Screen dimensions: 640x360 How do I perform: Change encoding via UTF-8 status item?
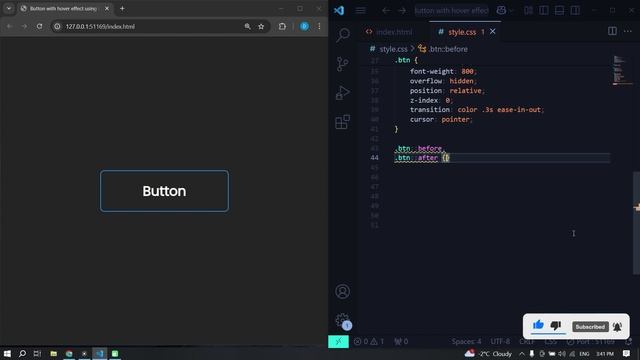[x=500, y=341]
